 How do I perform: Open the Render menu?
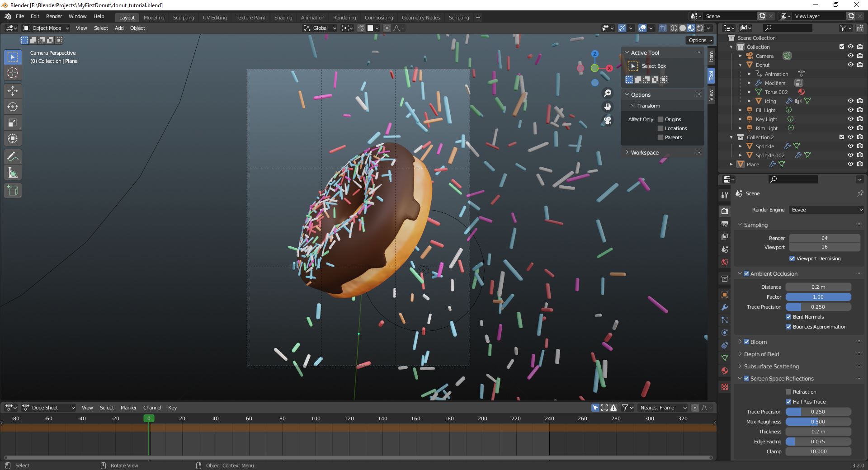(x=54, y=16)
